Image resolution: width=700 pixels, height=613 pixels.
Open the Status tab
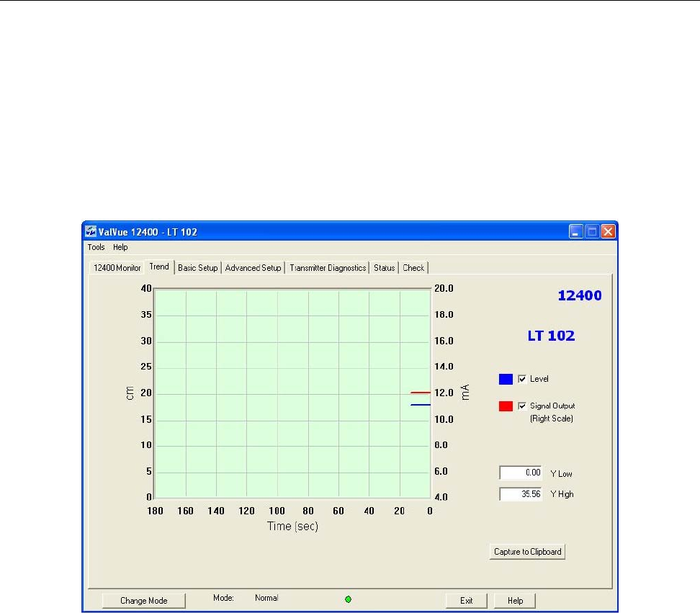click(385, 268)
